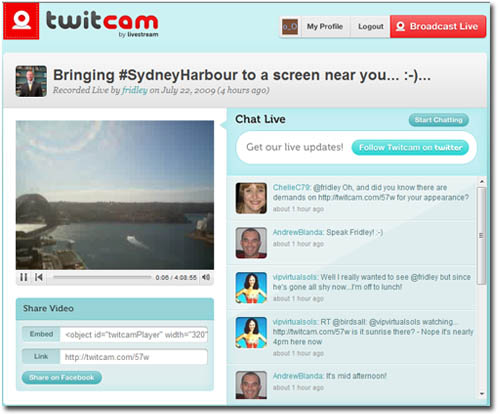
Task: Click the user avatar next to My Profile
Action: (x=290, y=27)
